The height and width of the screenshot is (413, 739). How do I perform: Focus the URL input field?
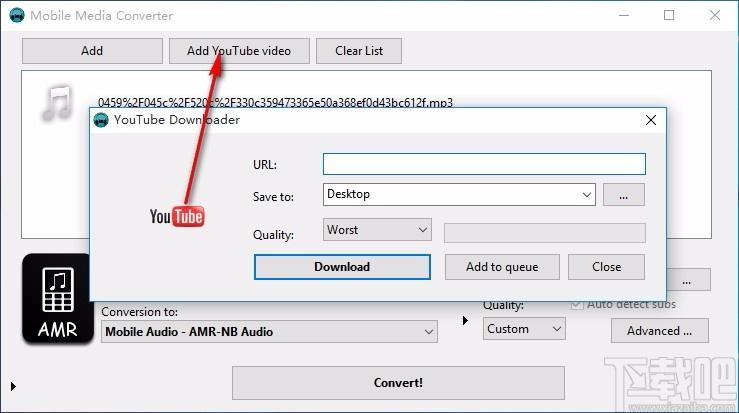point(484,164)
